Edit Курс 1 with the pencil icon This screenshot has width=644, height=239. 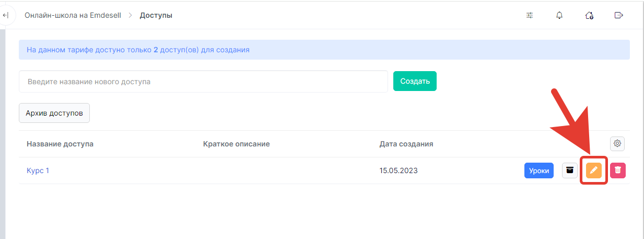point(594,170)
